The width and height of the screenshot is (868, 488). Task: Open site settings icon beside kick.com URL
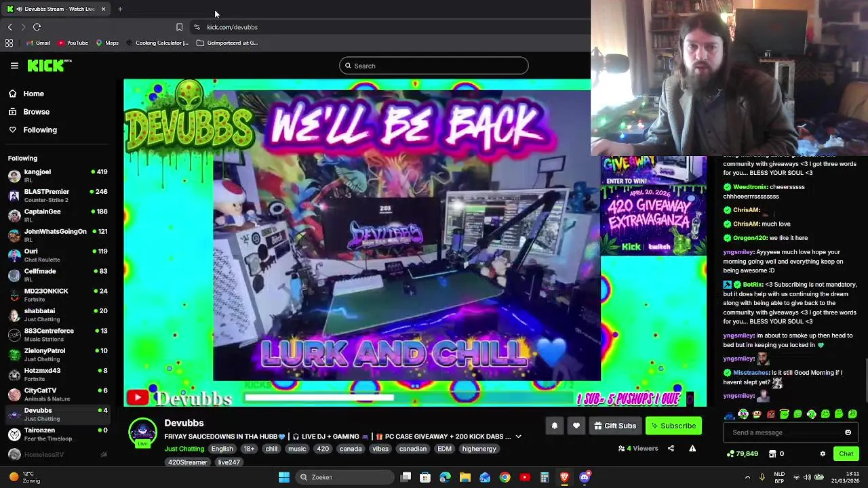197,27
